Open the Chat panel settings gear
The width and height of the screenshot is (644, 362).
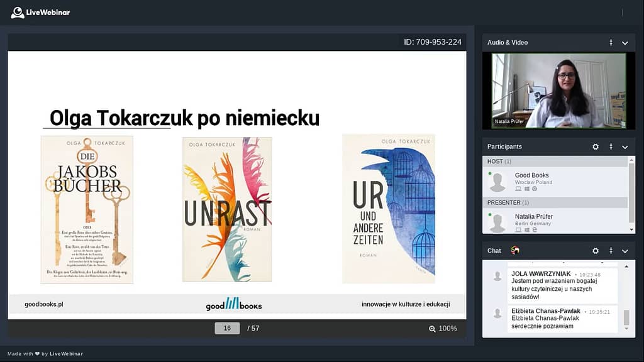point(595,250)
